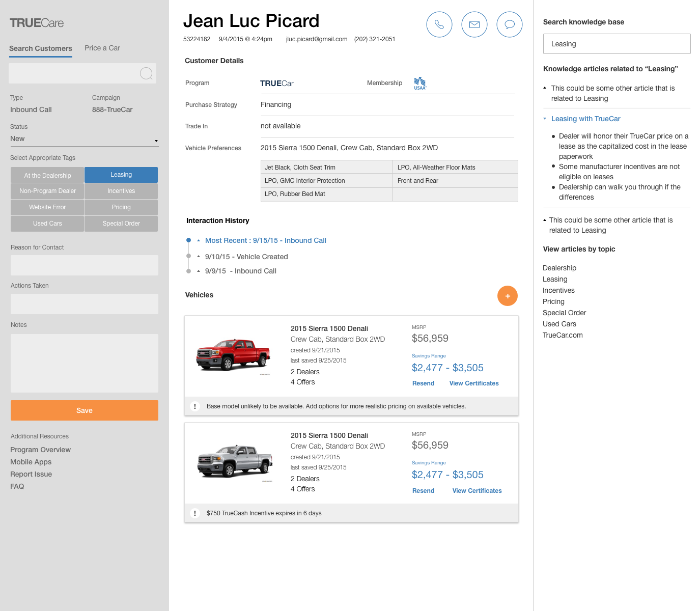This screenshot has width=700, height=611.
Task: Deselect the Leasing tag
Action: coord(121,175)
